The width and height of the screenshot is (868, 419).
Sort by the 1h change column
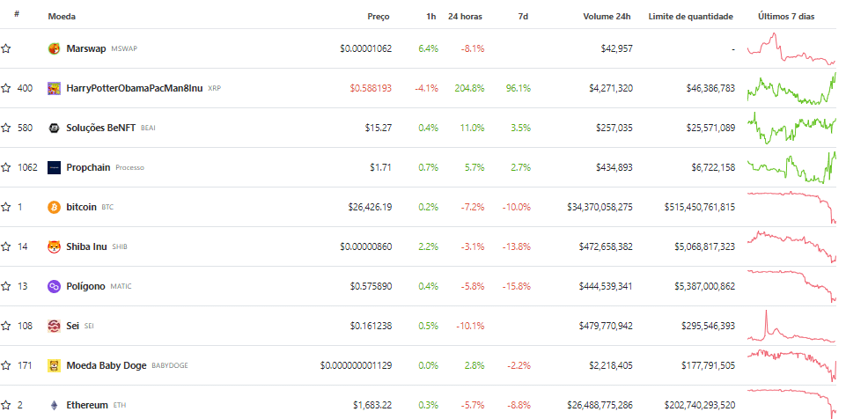point(431,17)
